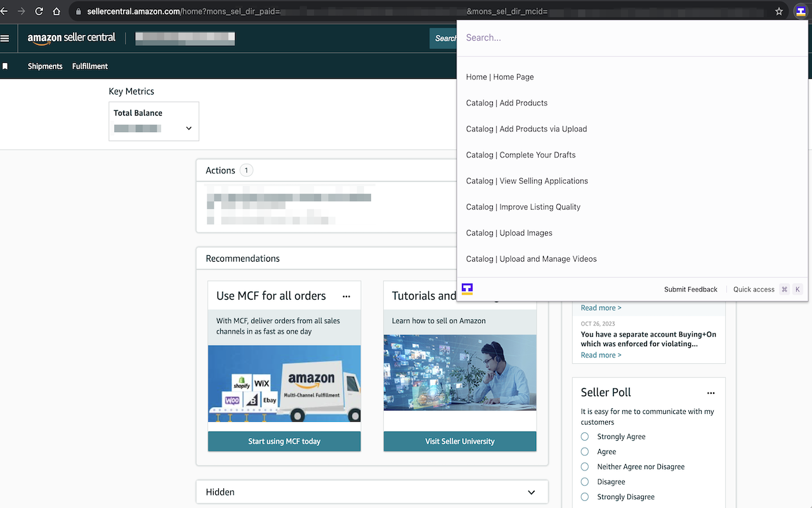Expand the Hidden section chevron
The image size is (812, 508).
point(532,492)
